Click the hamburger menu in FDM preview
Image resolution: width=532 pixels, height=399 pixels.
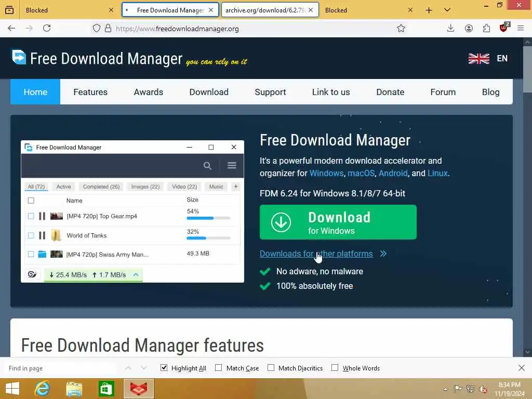pos(232,165)
